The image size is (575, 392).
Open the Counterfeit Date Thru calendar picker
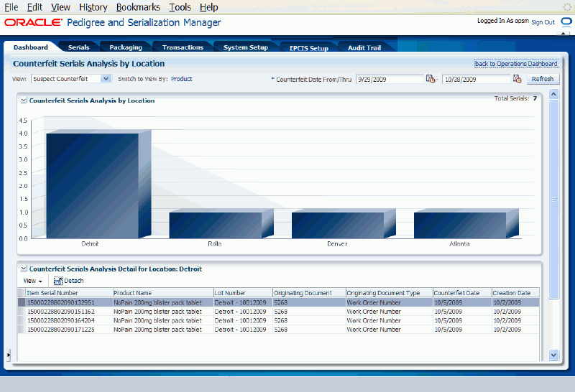click(517, 79)
